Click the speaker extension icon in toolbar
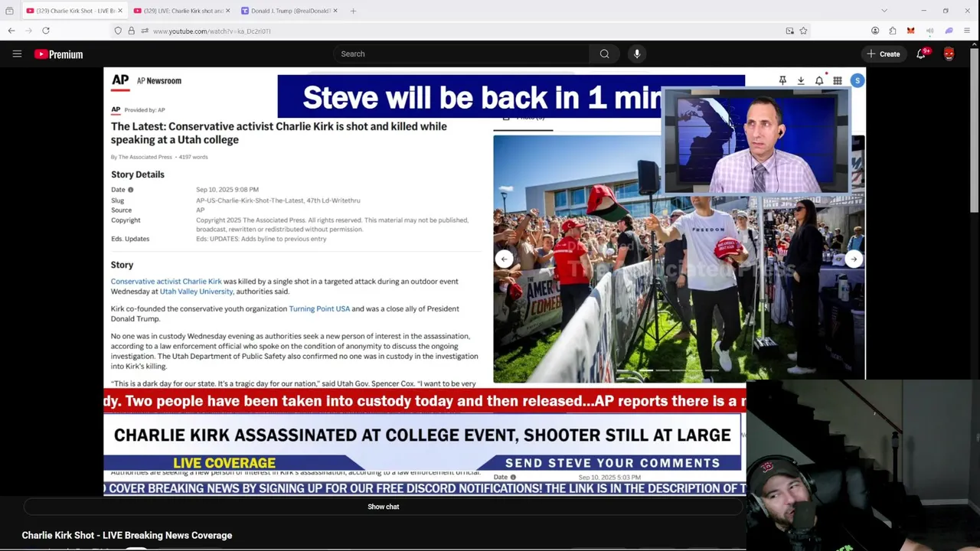 (929, 31)
